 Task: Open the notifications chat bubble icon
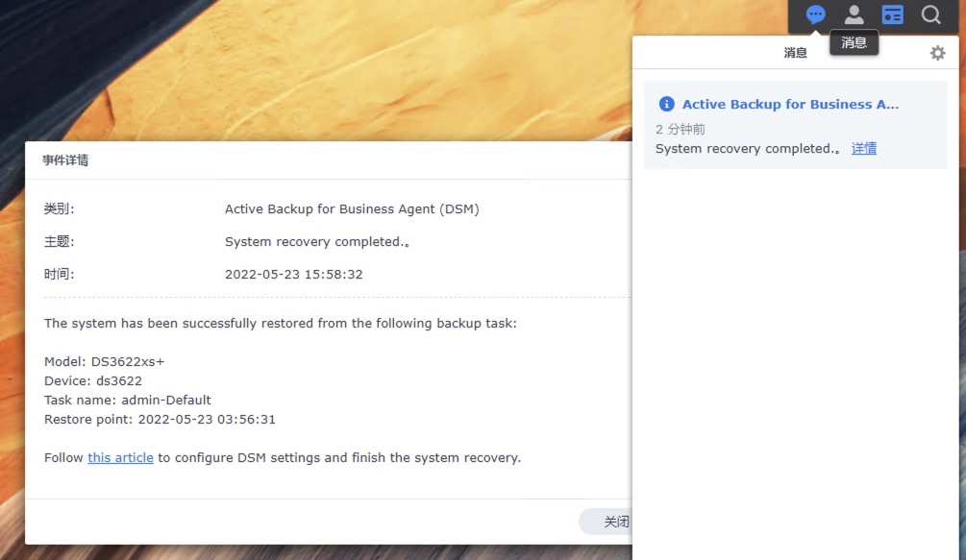(815, 14)
